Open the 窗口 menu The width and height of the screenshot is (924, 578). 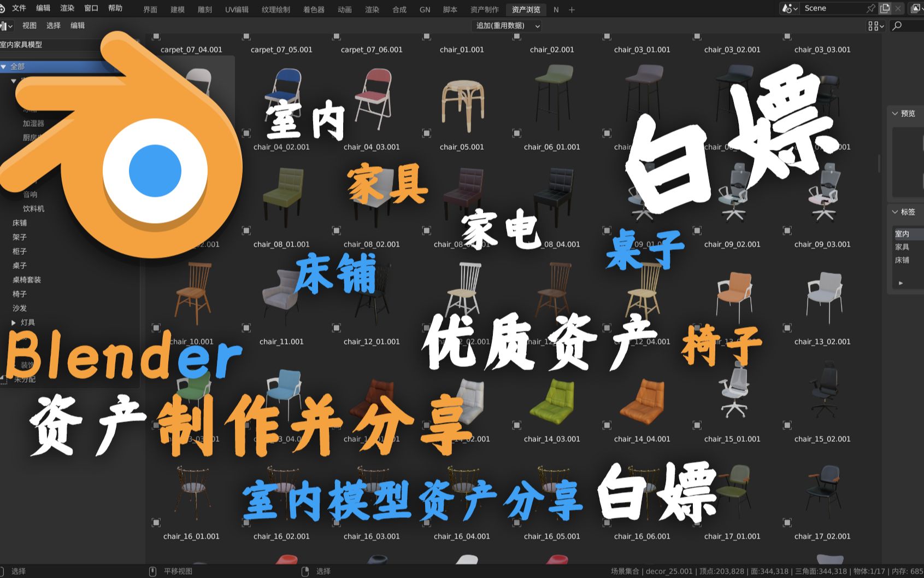(x=91, y=8)
